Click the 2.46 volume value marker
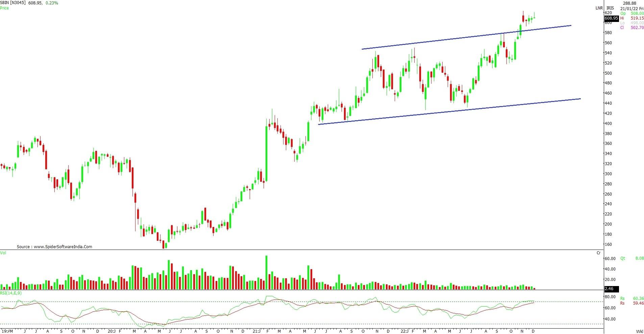The height and width of the screenshot is (334, 644). click(610, 289)
